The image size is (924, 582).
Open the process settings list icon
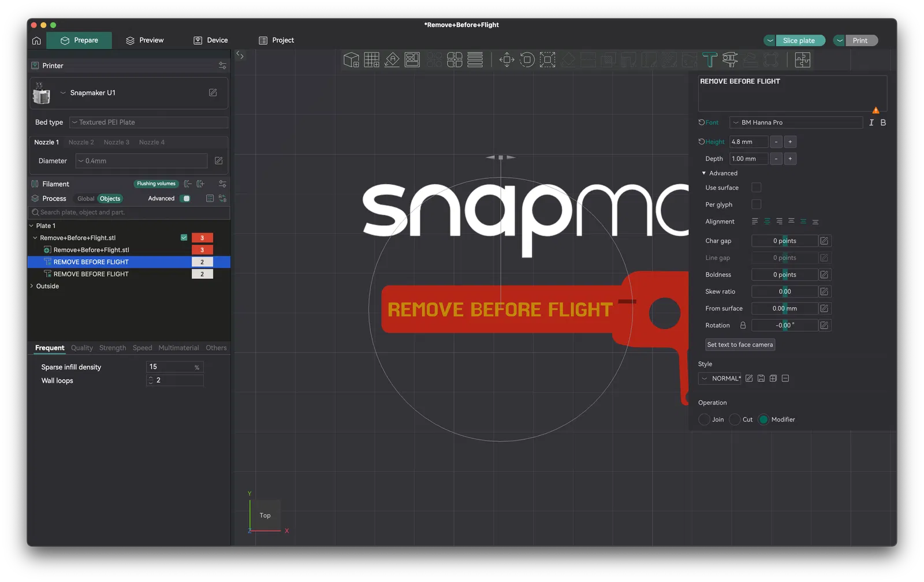210,199
